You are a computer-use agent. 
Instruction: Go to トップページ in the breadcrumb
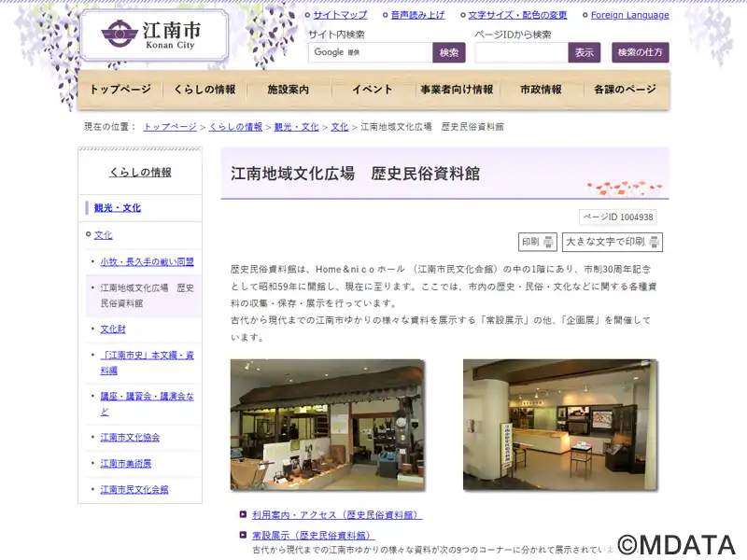170,127
